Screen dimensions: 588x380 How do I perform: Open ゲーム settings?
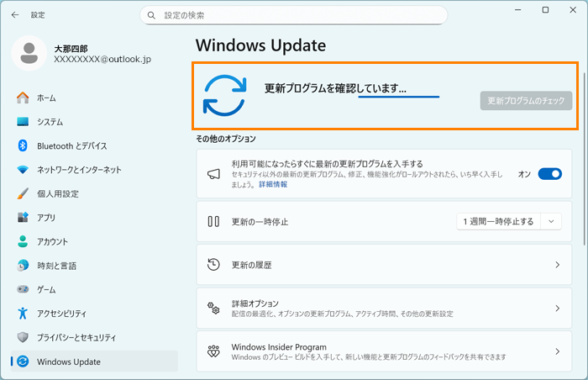click(x=94, y=289)
